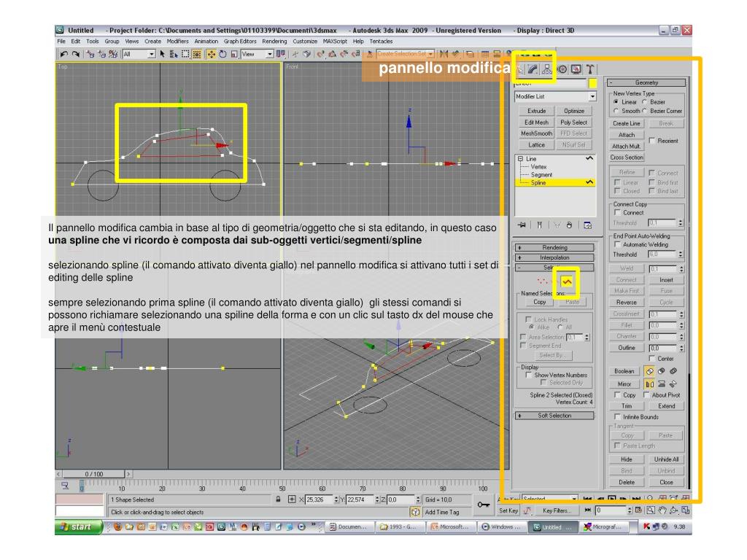
Task: Open the Utilities hammer panel
Action: pyautogui.click(x=590, y=69)
